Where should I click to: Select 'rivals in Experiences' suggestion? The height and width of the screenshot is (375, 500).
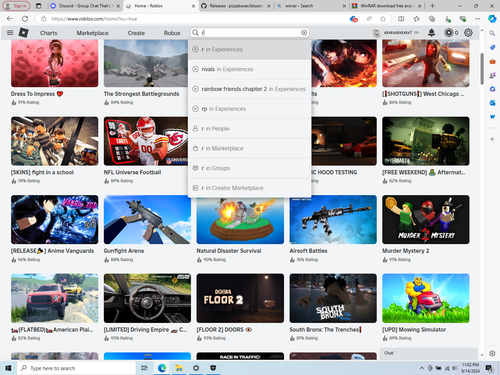pos(250,69)
